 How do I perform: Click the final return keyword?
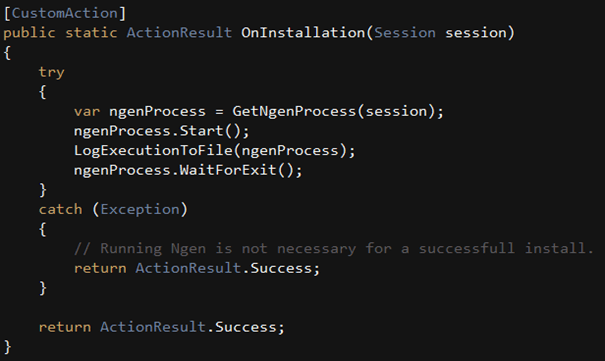coord(65,327)
